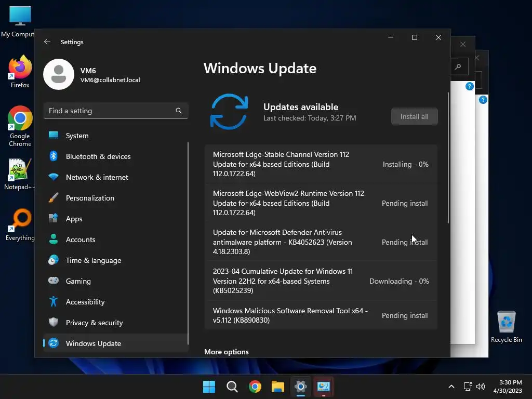Screen dimensions: 532x399
Task: Open Time & language settings
Action: (115, 260)
